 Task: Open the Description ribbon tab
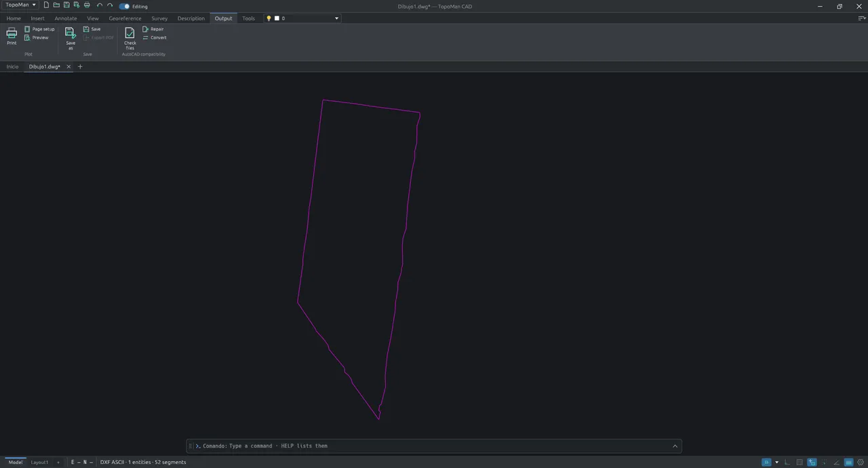pos(191,18)
